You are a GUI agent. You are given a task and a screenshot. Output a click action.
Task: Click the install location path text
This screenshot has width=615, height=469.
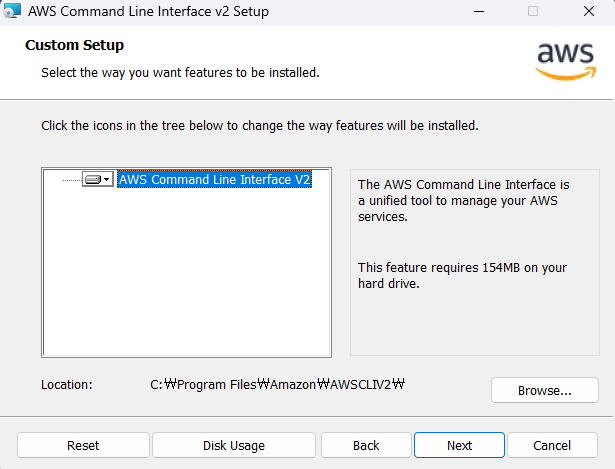pos(277,384)
